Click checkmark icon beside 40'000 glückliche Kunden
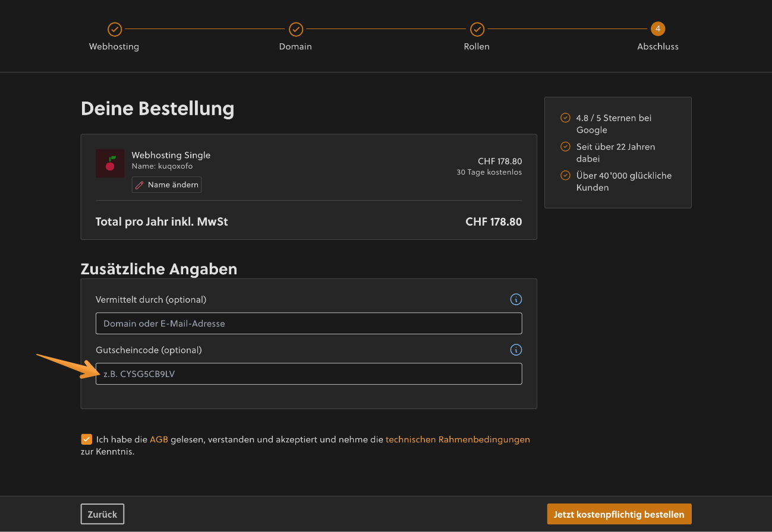Viewport: 772px width, 532px height. click(565, 175)
